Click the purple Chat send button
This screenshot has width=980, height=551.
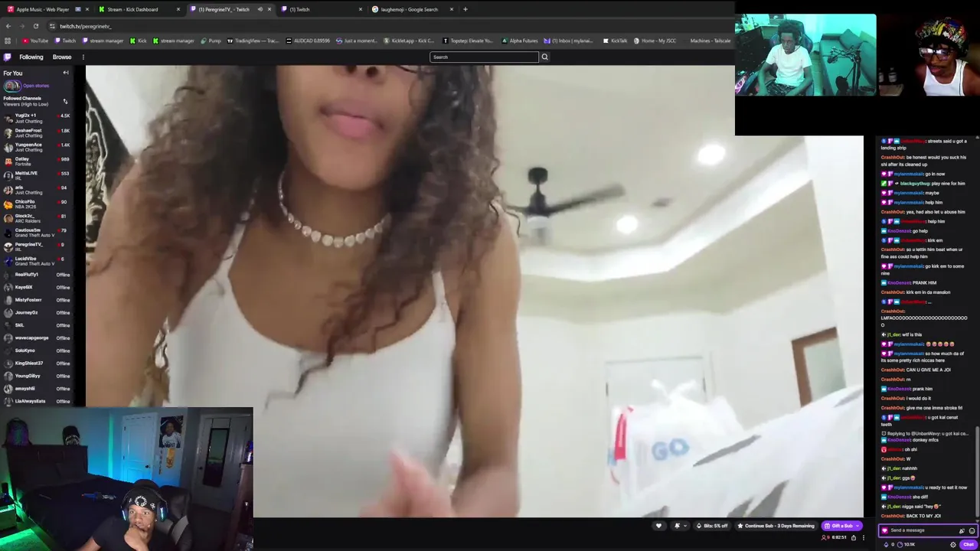pyautogui.click(x=969, y=544)
